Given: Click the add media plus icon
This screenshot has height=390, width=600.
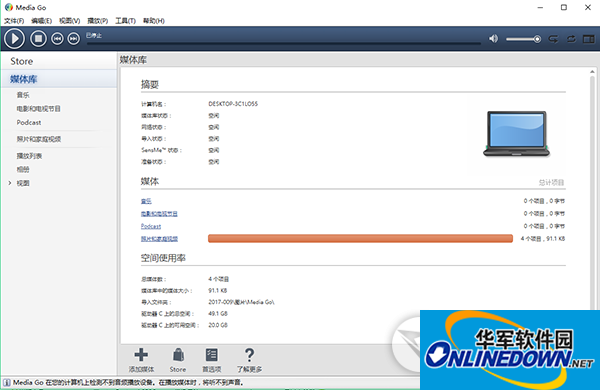Looking at the screenshot, I should point(141,355).
